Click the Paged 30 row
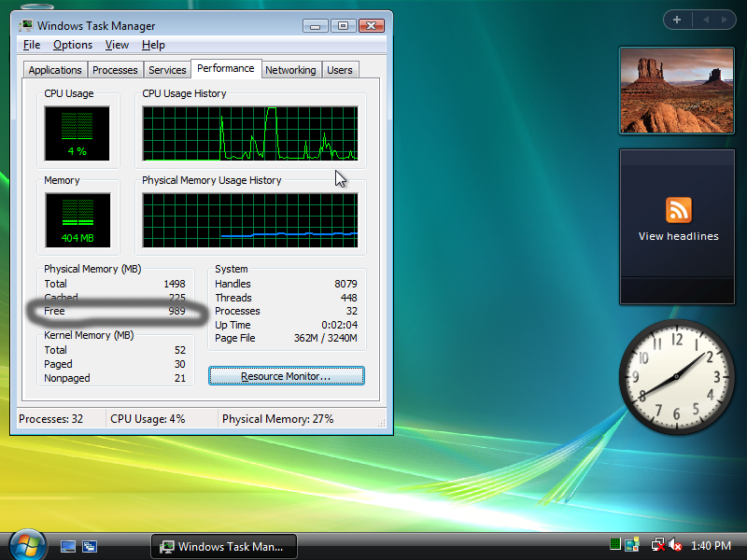Viewport: 747px width, 560px height. (115, 364)
